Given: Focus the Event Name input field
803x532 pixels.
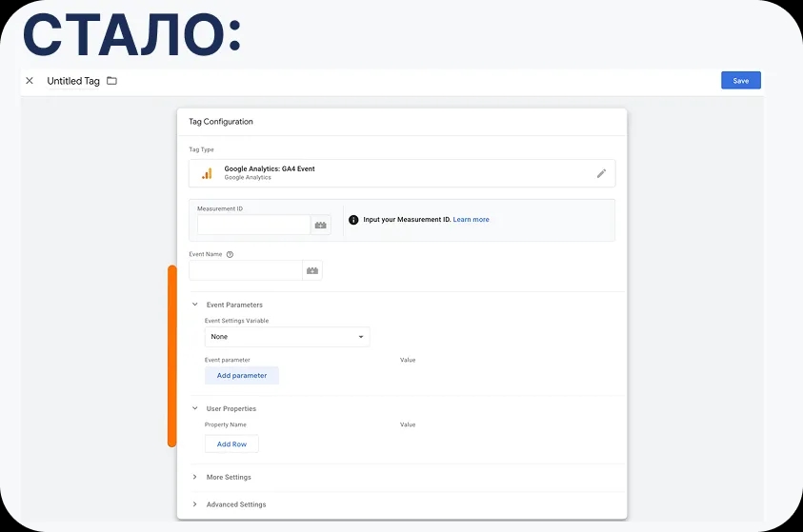Looking at the screenshot, I should pyautogui.click(x=246, y=270).
